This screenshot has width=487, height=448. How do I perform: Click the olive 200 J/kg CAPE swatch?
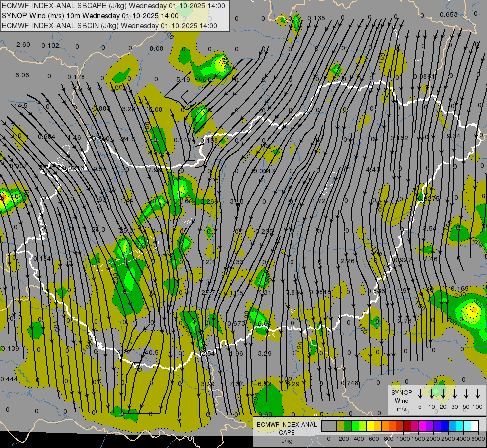(x=340, y=426)
